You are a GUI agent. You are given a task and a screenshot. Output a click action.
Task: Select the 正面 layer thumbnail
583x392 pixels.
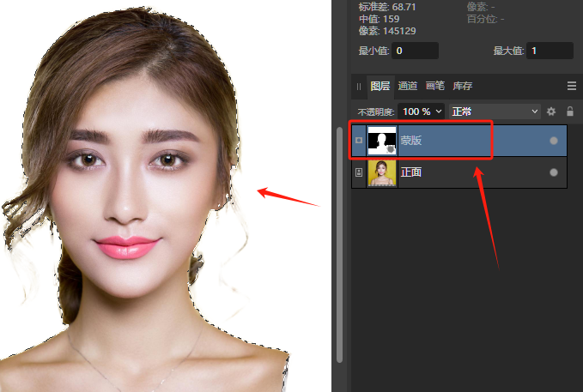(x=381, y=172)
